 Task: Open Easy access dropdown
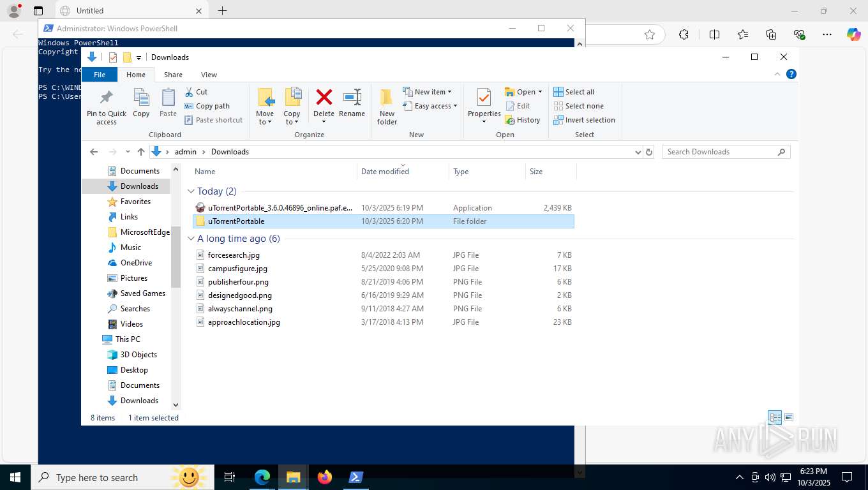click(x=430, y=106)
